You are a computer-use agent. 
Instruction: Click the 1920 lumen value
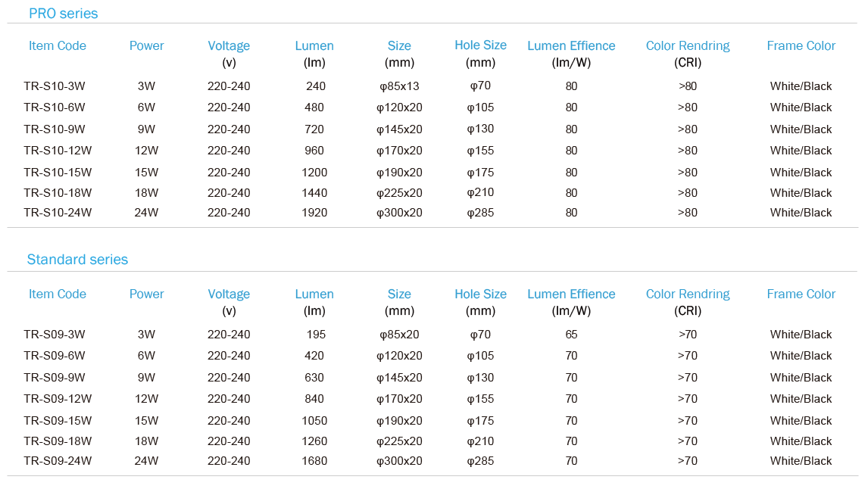pyautogui.click(x=314, y=213)
